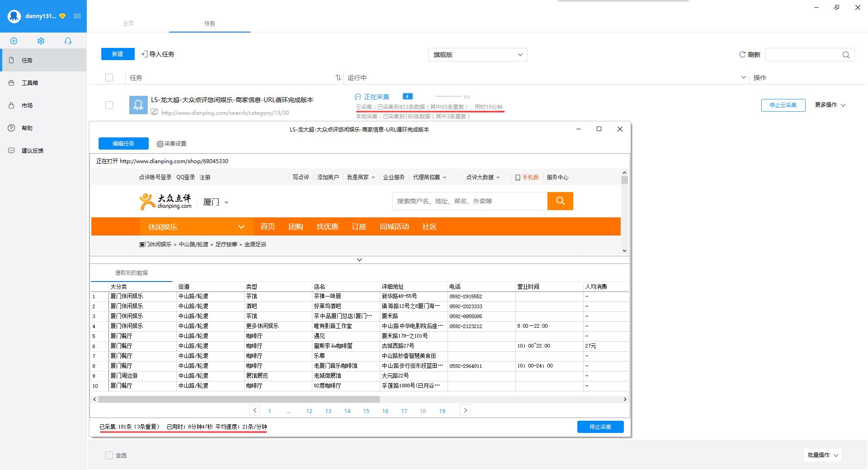
Task: Click the 手机版 phone icon link
Action: coord(527,177)
